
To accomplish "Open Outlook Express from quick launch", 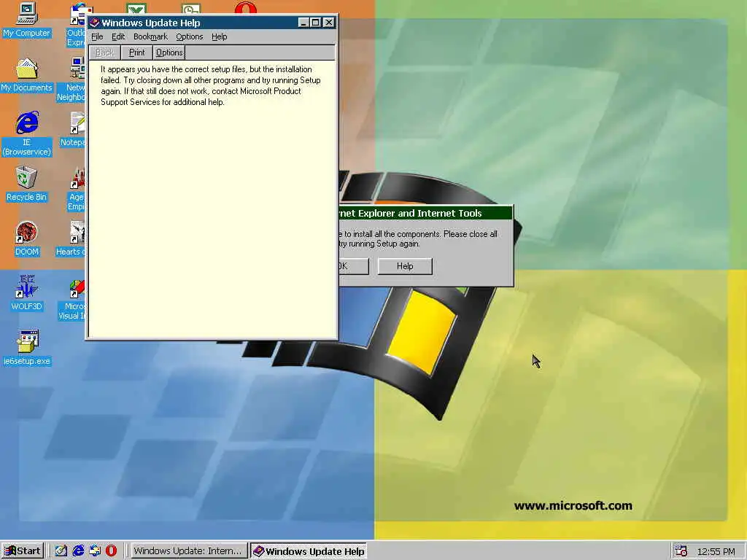I will [x=94, y=551].
